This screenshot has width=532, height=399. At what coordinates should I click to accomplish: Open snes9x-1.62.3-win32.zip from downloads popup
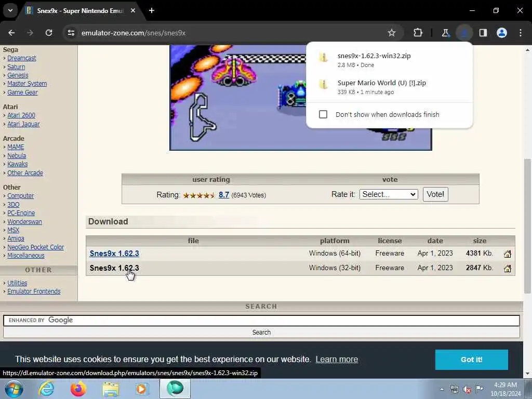click(374, 56)
